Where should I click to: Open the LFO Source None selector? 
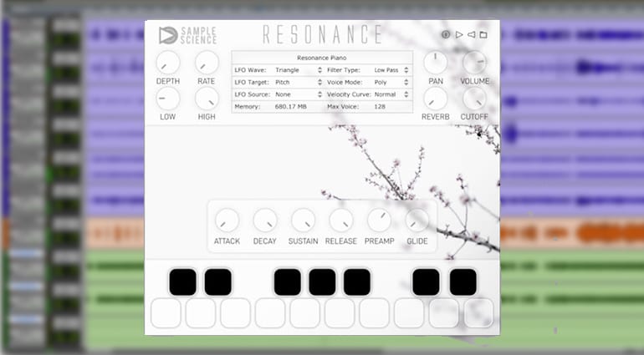299,94
